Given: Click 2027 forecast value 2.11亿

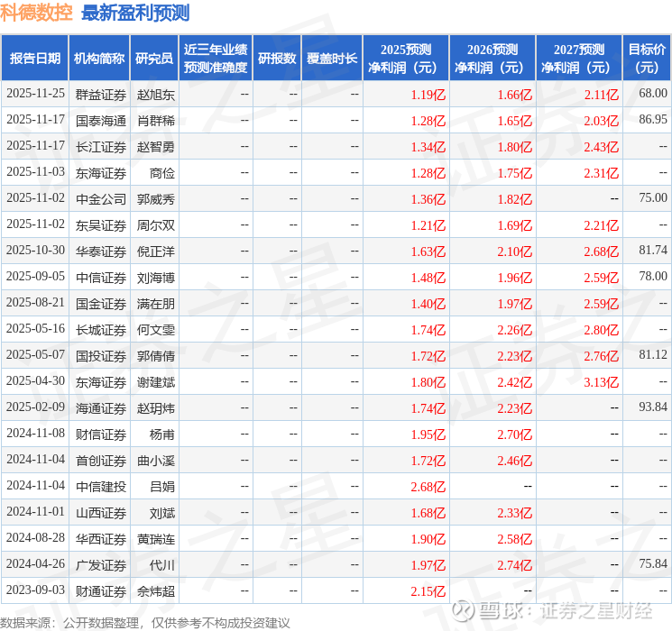Looking at the screenshot, I should pyautogui.click(x=601, y=95).
